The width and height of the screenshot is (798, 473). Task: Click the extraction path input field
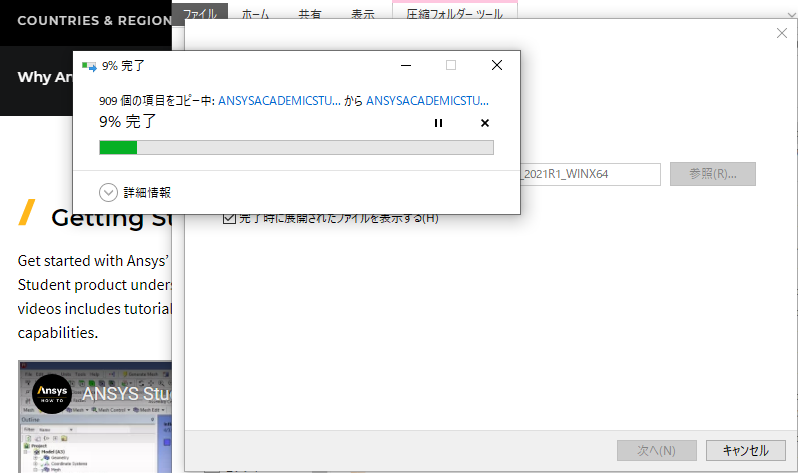[590, 174]
